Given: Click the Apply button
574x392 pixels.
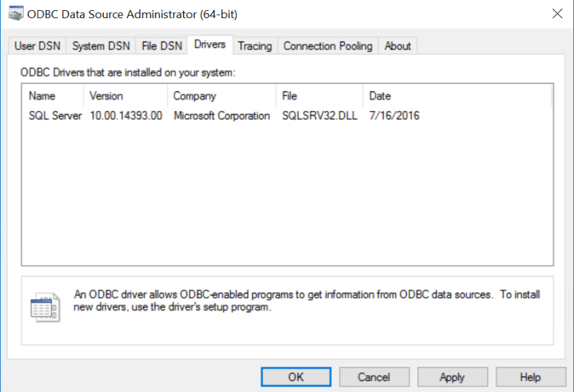Looking at the screenshot, I should click(x=453, y=377).
